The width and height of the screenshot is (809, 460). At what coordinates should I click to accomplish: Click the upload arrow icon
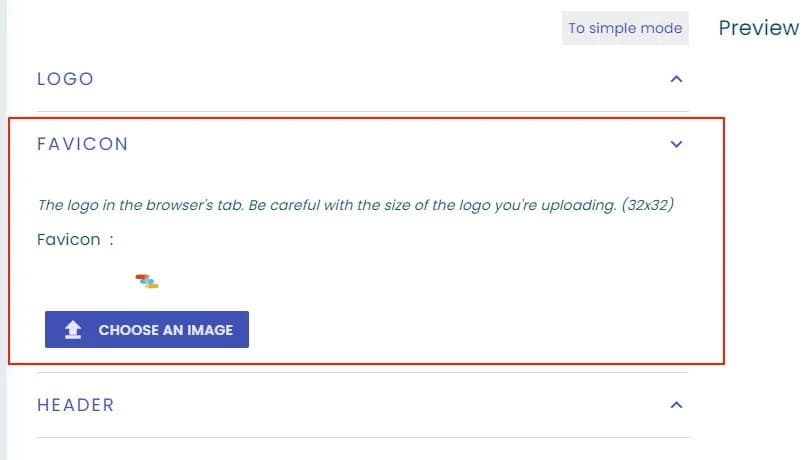pyautogui.click(x=73, y=330)
